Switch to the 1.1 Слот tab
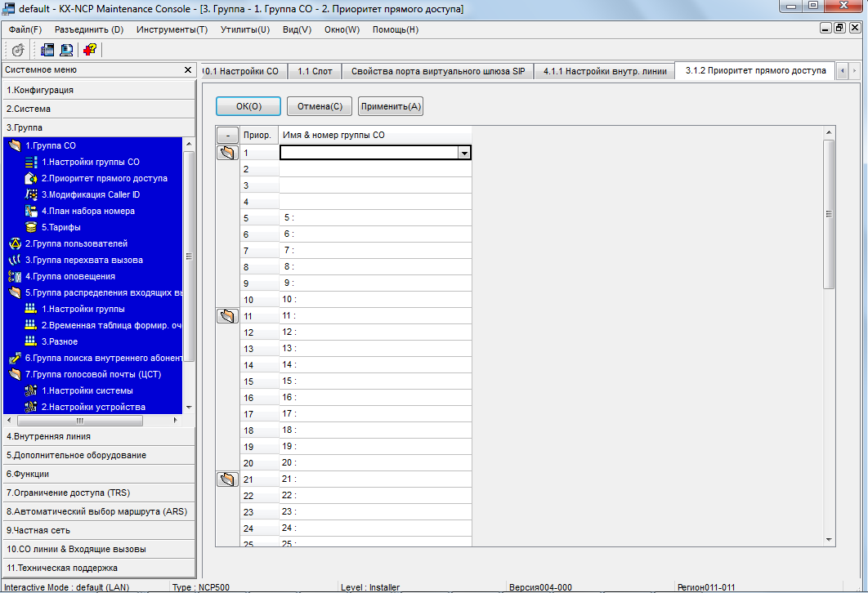 pyautogui.click(x=315, y=71)
